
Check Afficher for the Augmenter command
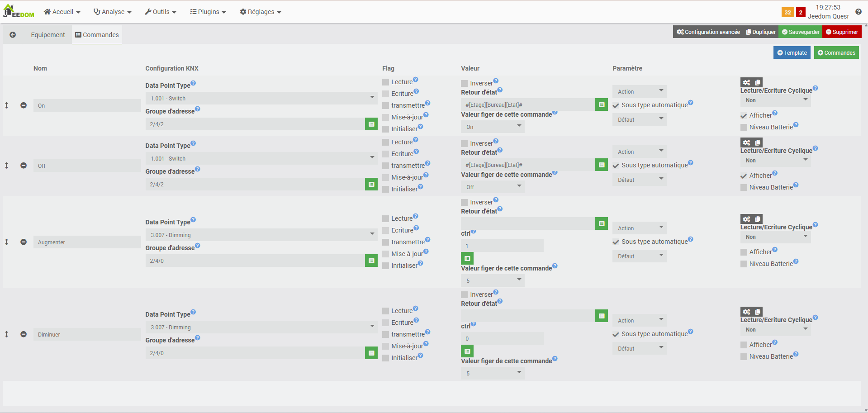pyautogui.click(x=744, y=252)
